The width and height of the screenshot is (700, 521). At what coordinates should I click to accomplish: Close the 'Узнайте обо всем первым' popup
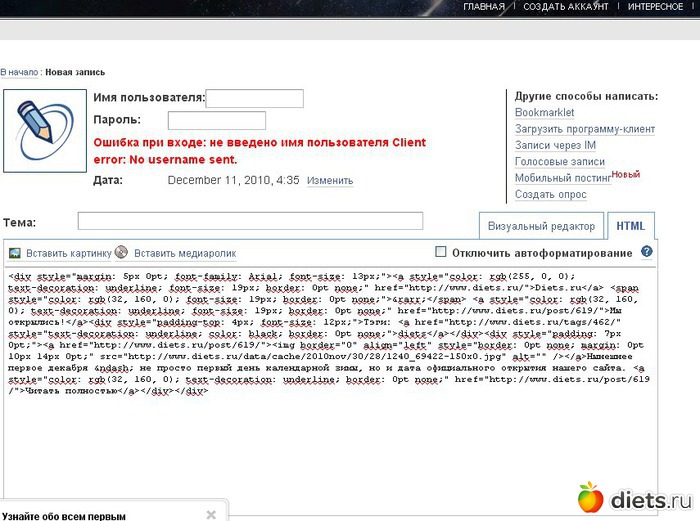(211, 514)
